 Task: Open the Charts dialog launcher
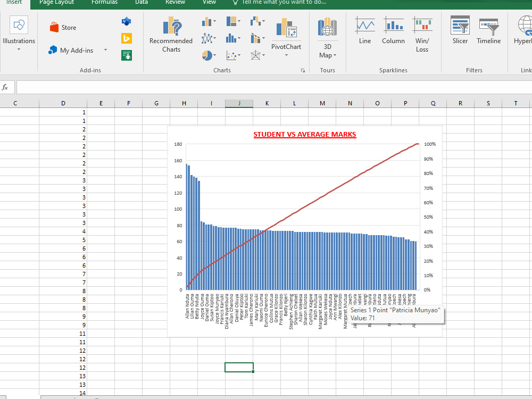[303, 70]
